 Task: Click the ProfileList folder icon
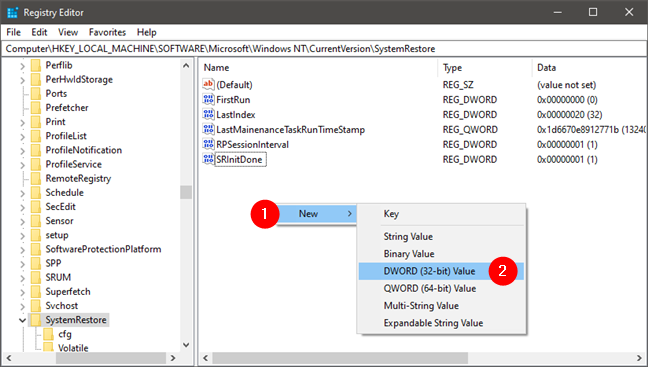[x=36, y=136]
